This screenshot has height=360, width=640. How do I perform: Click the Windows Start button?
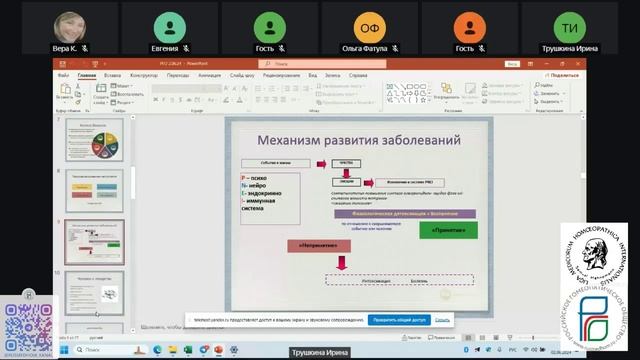point(64,350)
